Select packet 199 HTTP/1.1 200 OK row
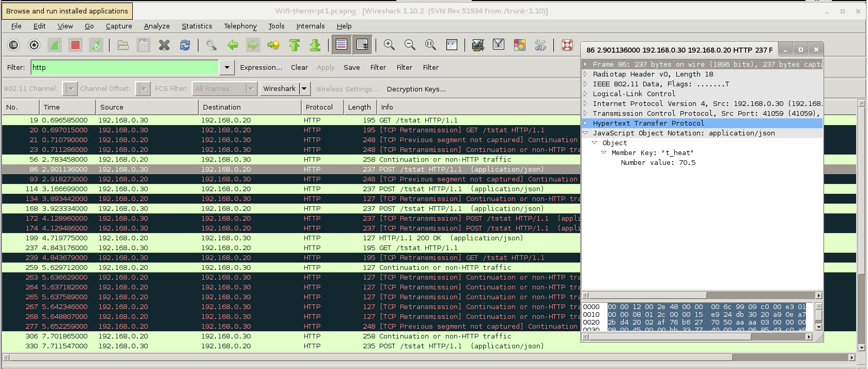 [x=291, y=238]
